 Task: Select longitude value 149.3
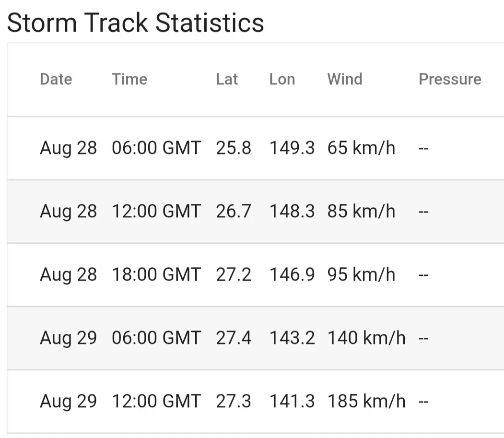click(x=292, y=148)
